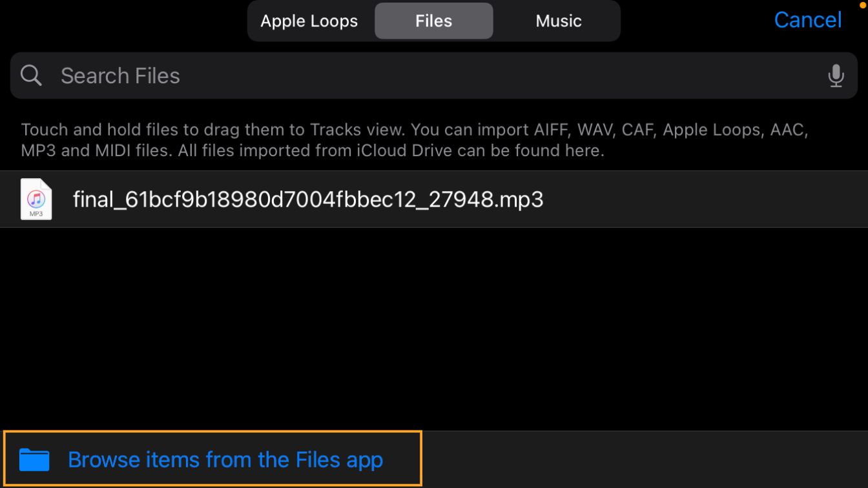Click the "MP3" label on the file icon
This screenshot has width=868, height=488.
tap(36, 213)
